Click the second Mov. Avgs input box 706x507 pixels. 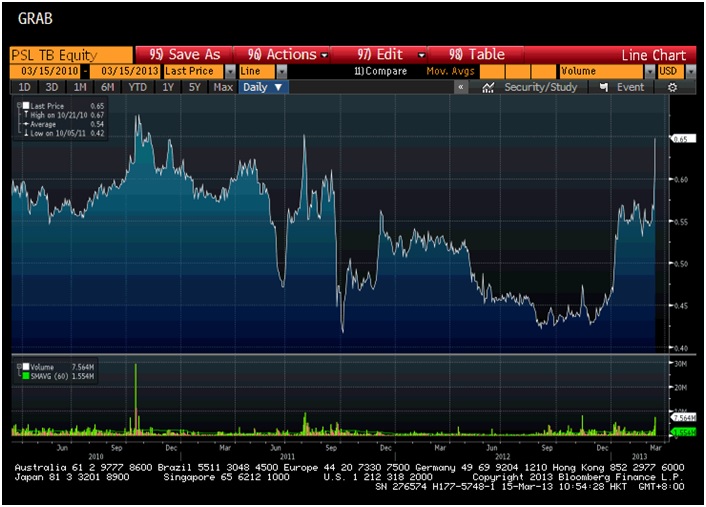point(517,71)
